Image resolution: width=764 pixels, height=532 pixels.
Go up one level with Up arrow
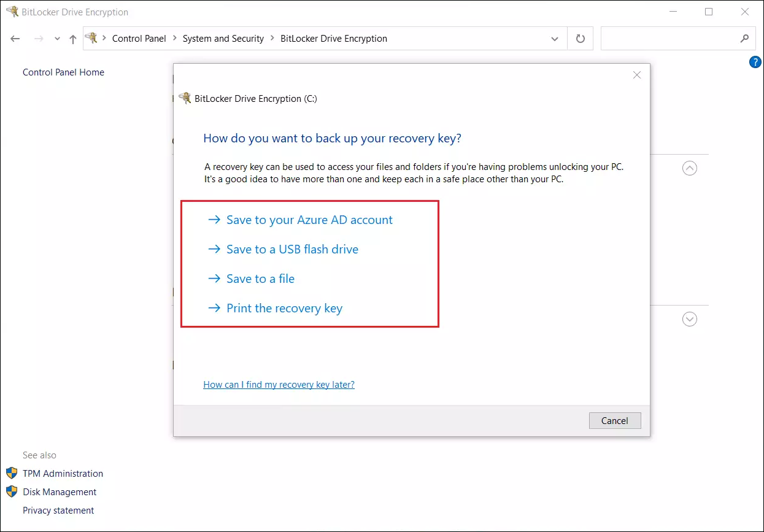pyautogui.click(x=73, y=39)
